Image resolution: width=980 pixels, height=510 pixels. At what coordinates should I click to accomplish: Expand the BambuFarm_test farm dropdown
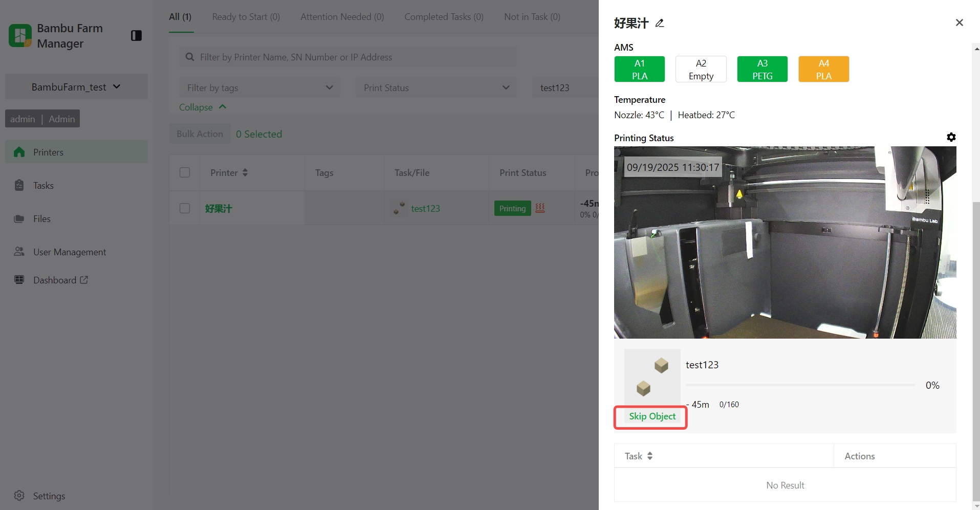click(x=76, y=87)
